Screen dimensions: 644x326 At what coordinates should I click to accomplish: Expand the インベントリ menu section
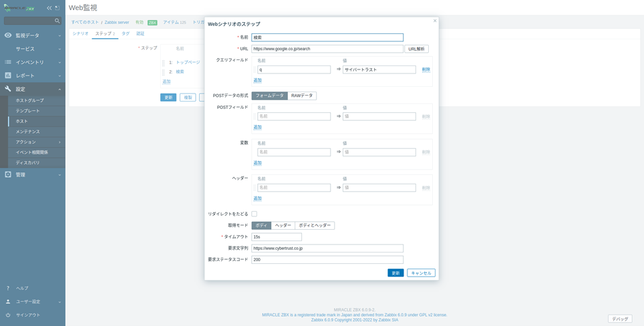pos(32,62)
